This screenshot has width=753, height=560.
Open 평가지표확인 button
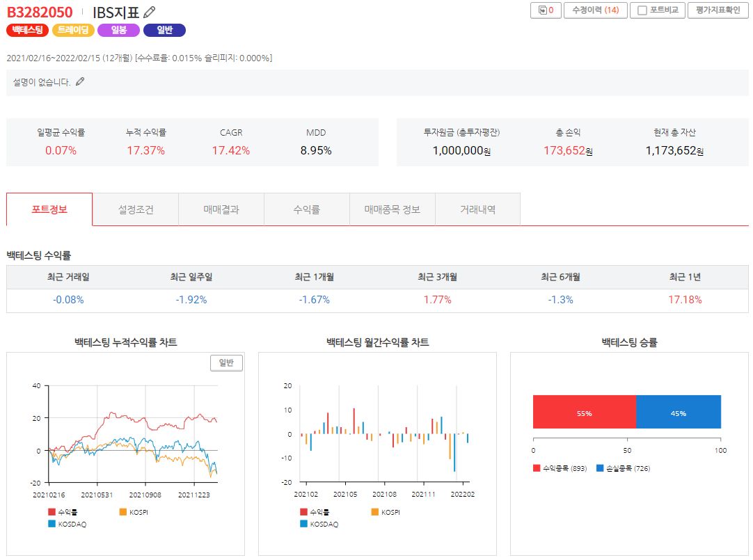click(x=718, y=10)
